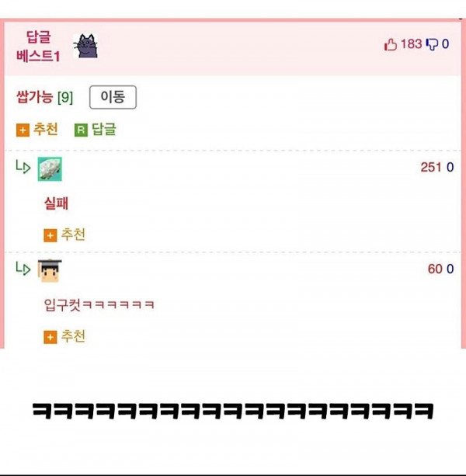Click the orange plus under 실패 comment

50,235
